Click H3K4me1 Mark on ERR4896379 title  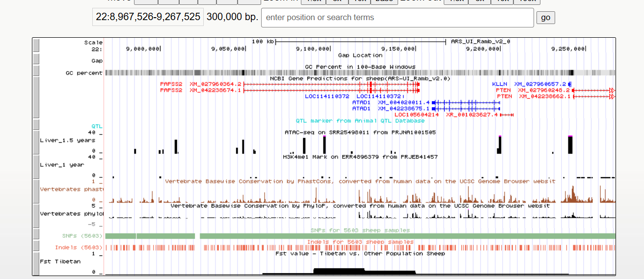coord(360,157)
